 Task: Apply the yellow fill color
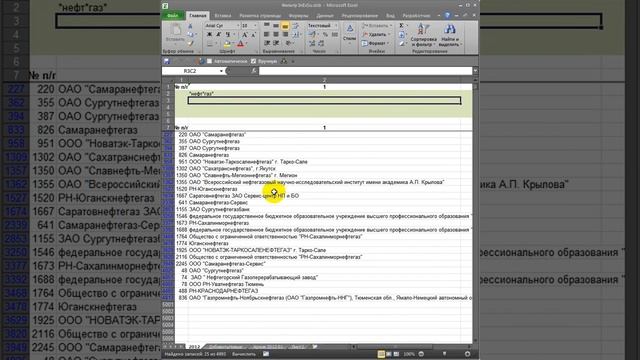227,44
